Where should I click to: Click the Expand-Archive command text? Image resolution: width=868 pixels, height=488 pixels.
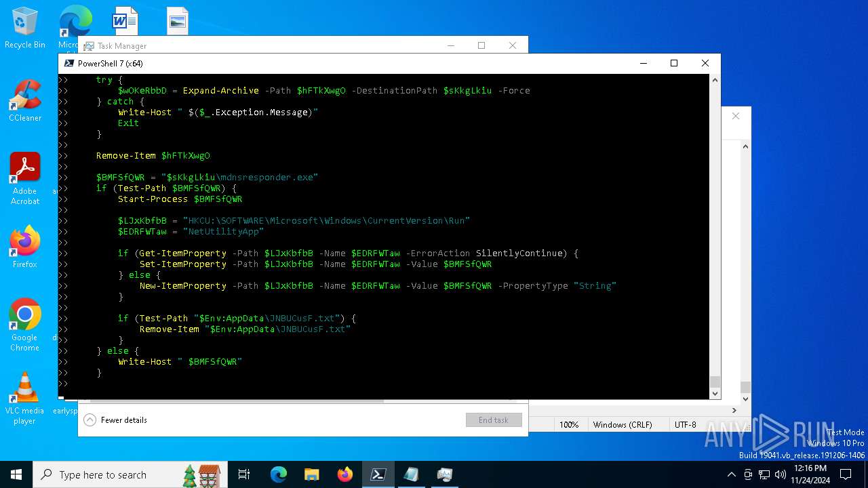click(220, 91)
